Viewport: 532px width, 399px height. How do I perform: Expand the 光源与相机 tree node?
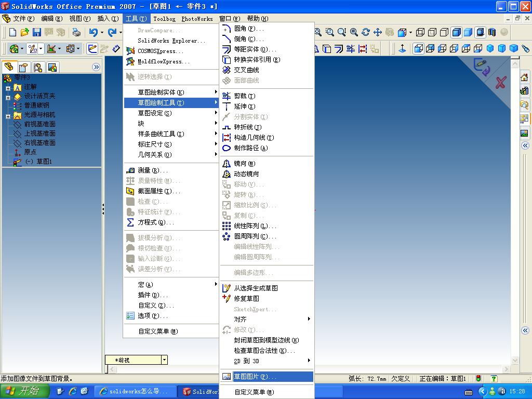pos(8,116)
